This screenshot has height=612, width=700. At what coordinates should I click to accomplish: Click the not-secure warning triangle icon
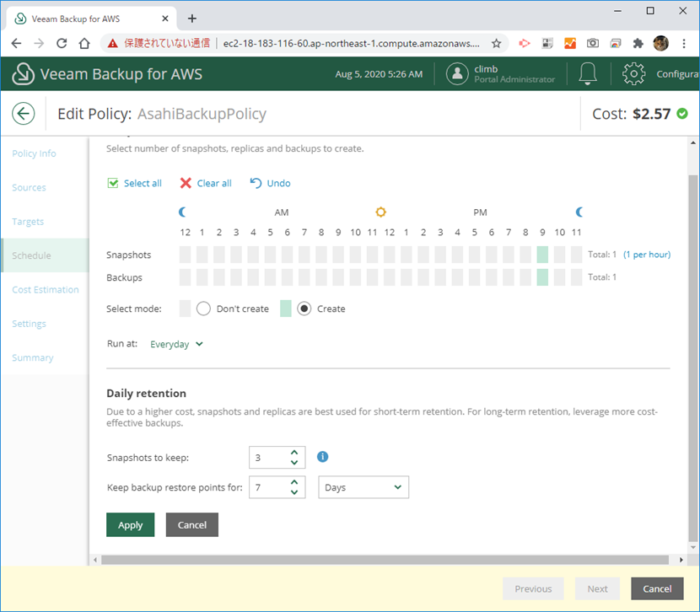coord(112,43)
